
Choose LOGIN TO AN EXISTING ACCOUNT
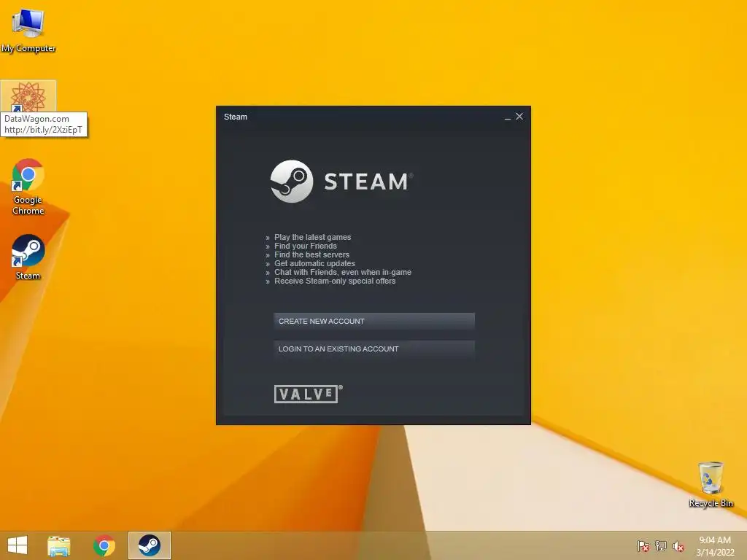(374, 349)
